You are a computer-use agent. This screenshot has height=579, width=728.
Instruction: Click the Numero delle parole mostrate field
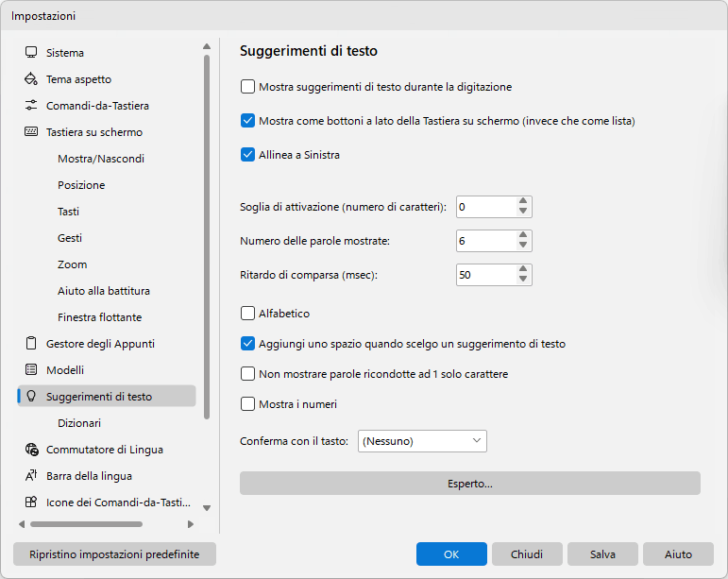(486, 241)
